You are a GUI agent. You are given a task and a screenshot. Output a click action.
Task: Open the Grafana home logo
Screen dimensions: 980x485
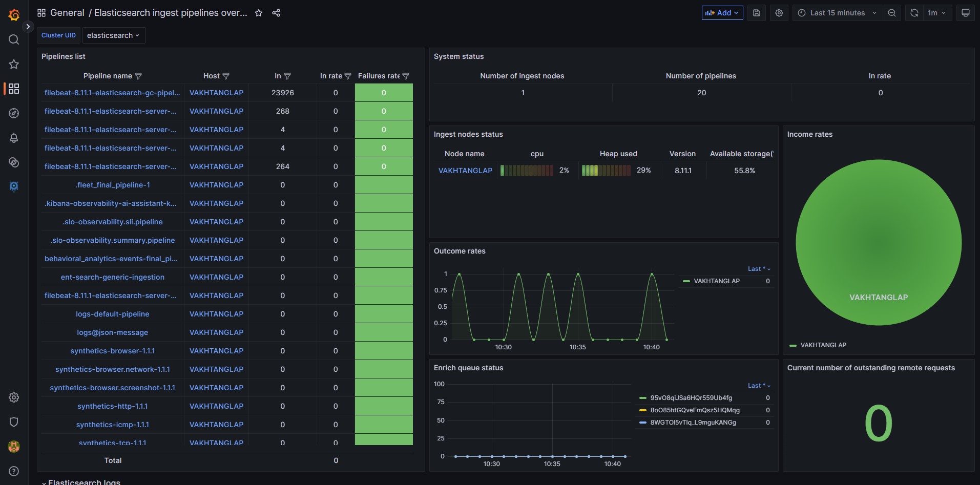(14, 15)
